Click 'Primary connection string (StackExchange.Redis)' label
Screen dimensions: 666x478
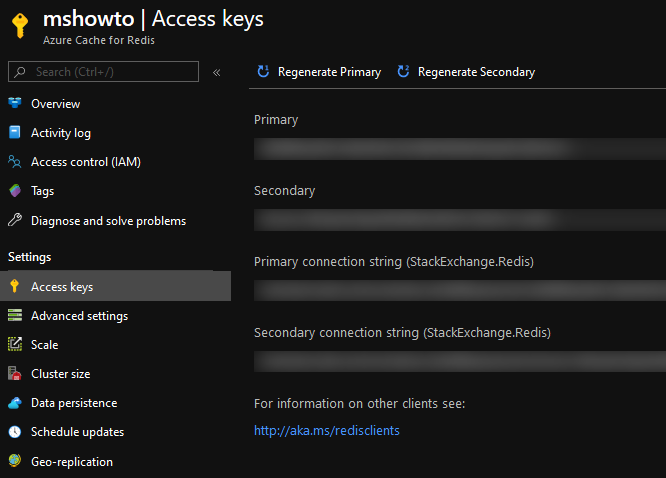[x=394, y=262]
